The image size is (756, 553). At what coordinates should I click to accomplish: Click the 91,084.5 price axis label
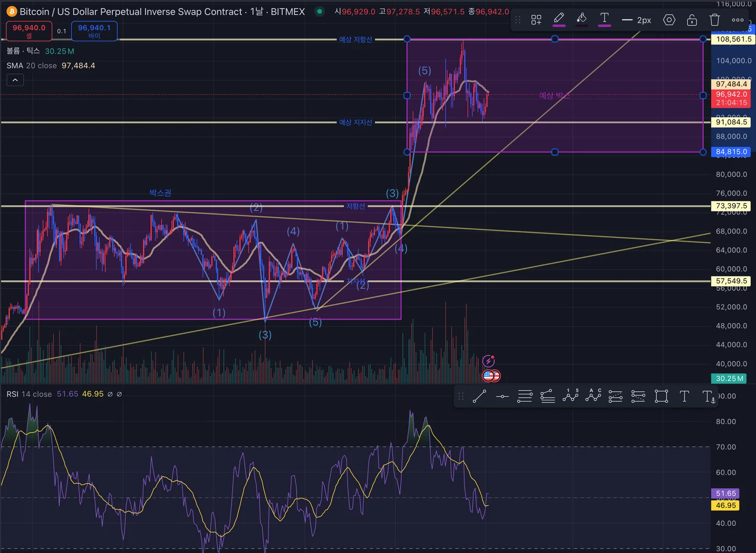click(731, 122)
